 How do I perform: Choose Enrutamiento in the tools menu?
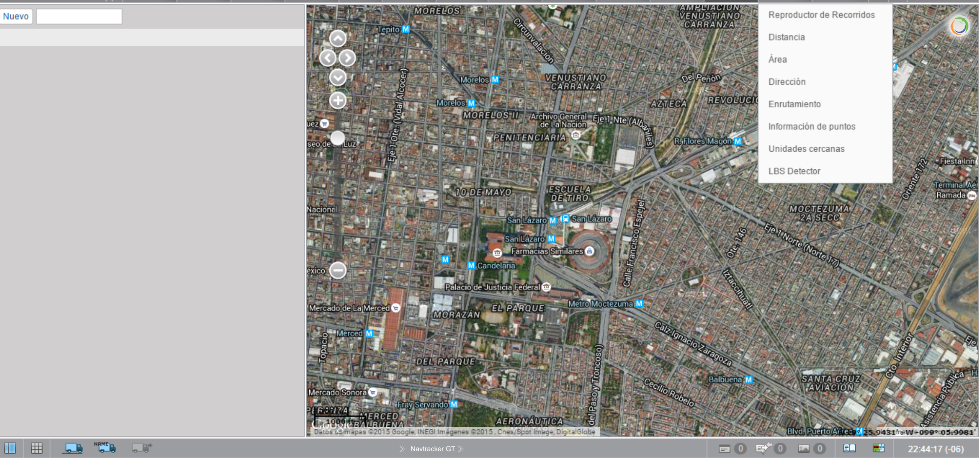[x=794, y=104]
